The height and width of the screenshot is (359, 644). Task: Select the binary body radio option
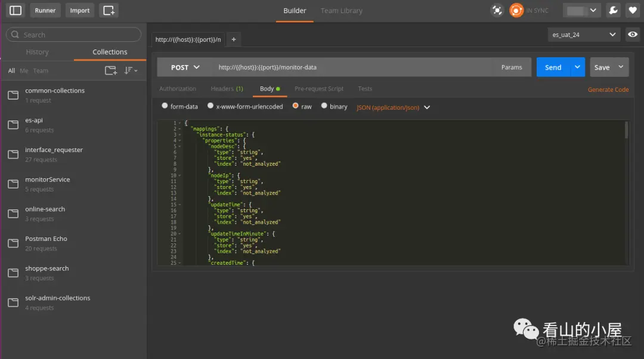click(324, 106)
